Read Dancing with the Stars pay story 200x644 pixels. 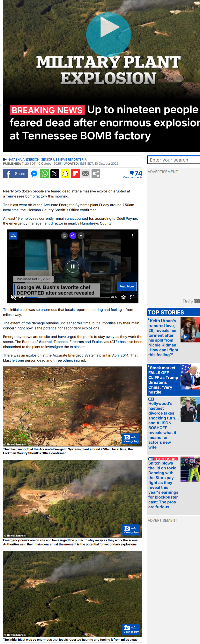click(x=163, y=485)
